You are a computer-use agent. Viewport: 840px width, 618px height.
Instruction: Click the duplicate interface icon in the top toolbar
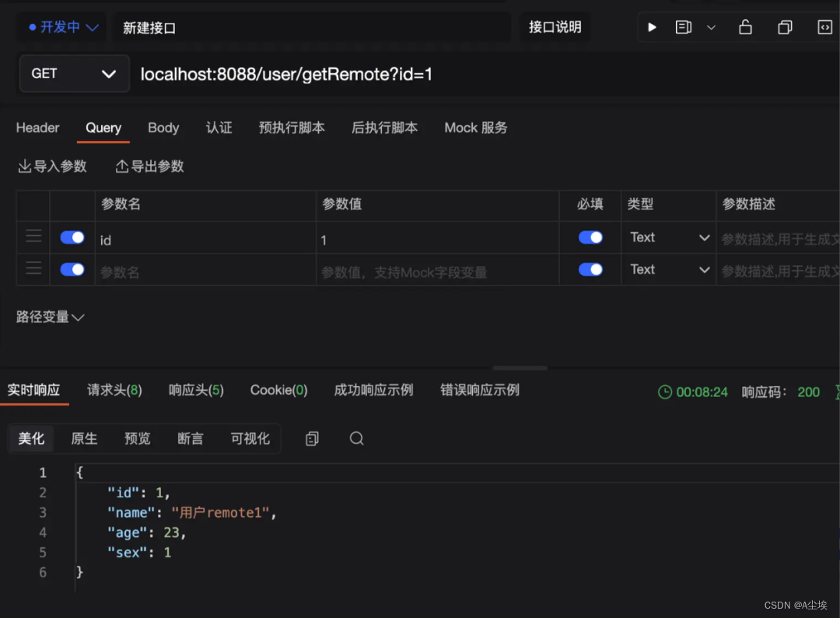[x=785, y=26]
